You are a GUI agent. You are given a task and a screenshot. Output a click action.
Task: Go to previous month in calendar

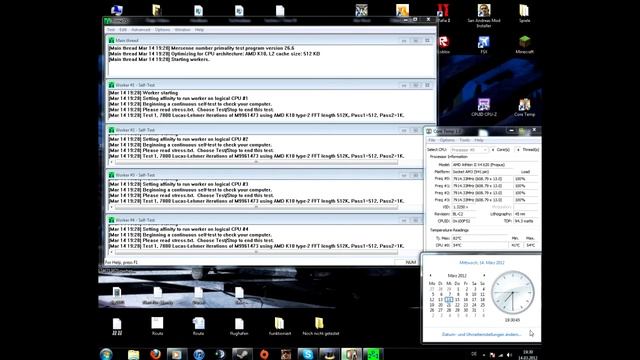pyautogui.click(x=430, y=276)
